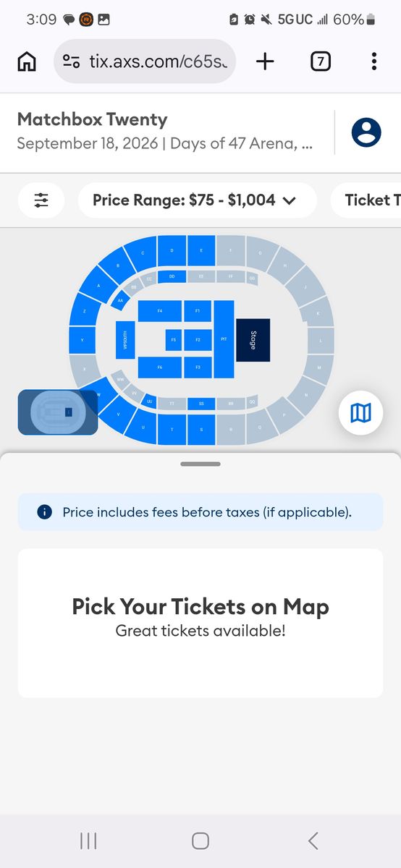Open the filter settings sliders icon
This screenshot has height=868, width=401.
[x=41, y=200]
